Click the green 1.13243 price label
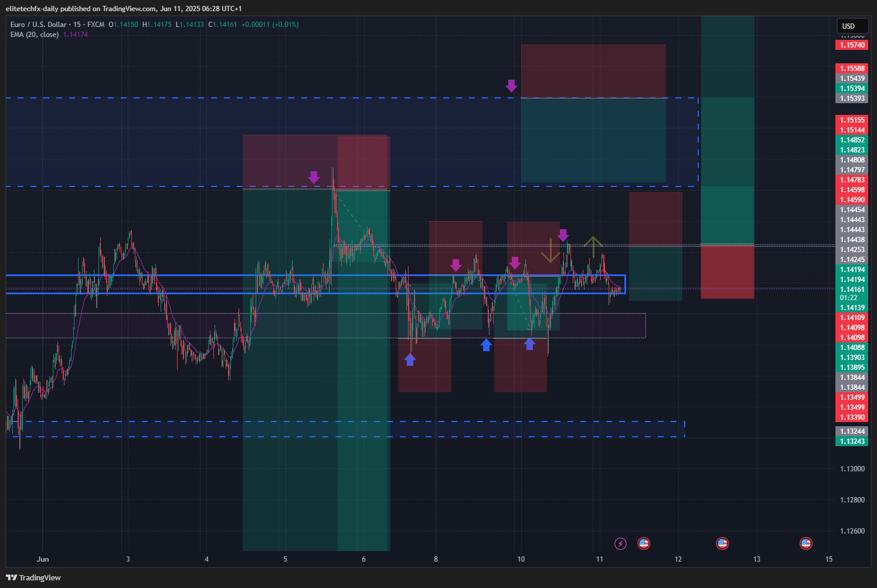Screen dimensions: 877x588 tap(852, 441)
